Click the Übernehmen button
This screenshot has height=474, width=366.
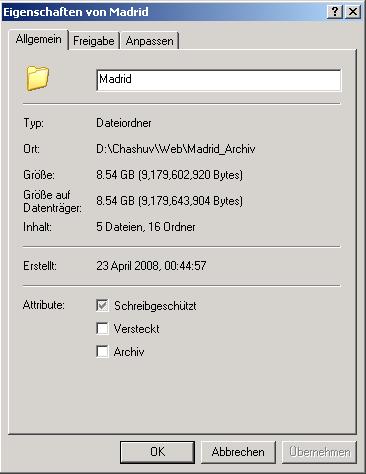point(319,452)
